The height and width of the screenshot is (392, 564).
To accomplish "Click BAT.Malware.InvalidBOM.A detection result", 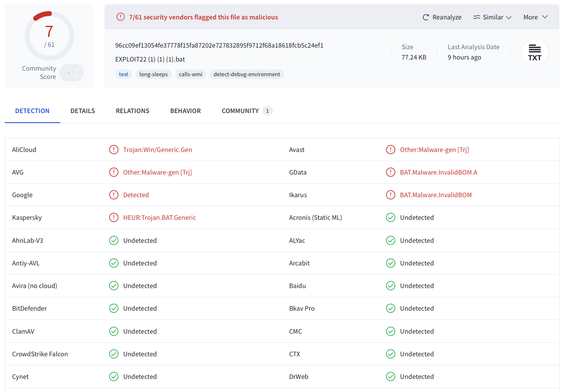I will [x=439, y=172].
